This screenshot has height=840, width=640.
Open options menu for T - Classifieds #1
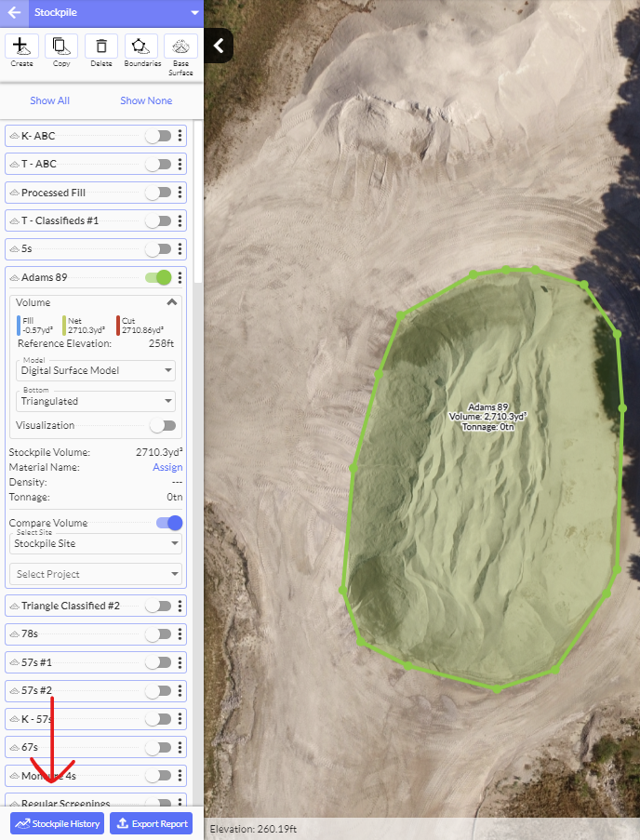(x=180, y=220)
